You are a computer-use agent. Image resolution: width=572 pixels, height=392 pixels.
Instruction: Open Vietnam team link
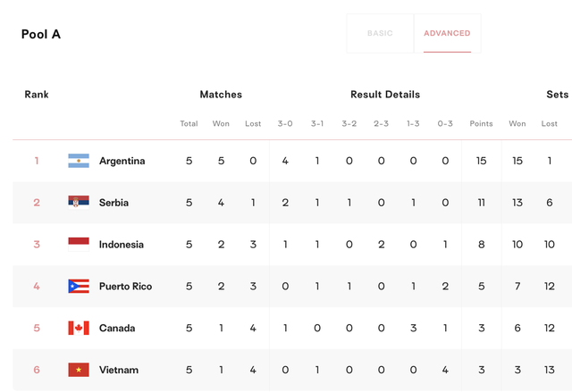[x=119, y=371]
